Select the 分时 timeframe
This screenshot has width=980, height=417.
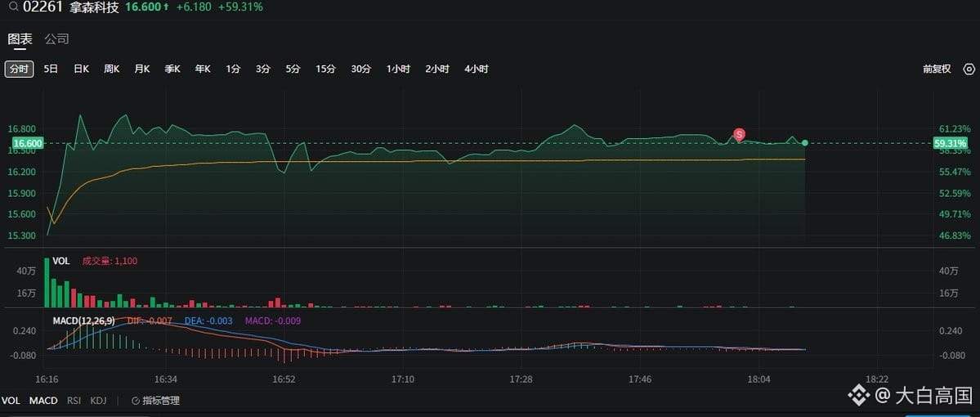pyautogui.click(x=19, y=69)
